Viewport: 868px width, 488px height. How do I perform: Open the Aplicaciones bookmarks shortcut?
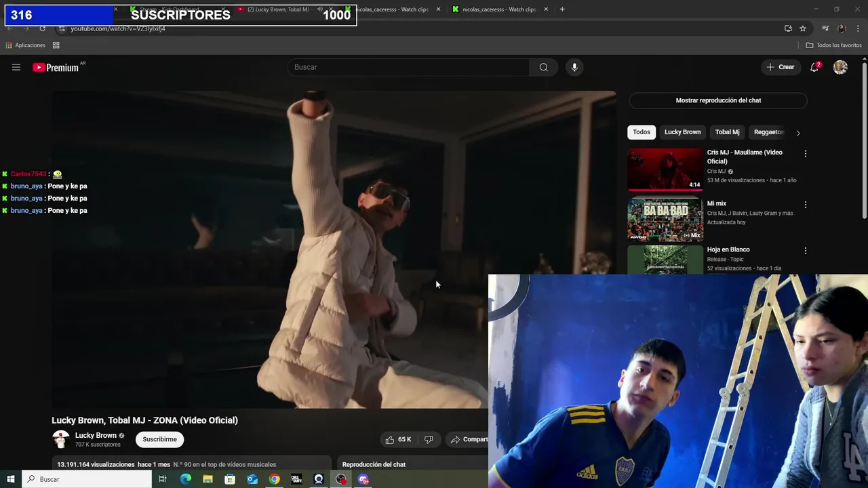coord(25,45)
